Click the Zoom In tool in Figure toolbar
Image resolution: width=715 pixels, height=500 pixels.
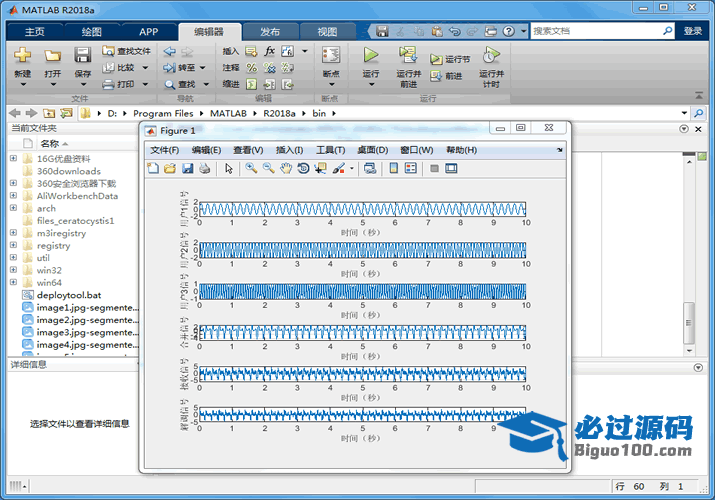251,169
